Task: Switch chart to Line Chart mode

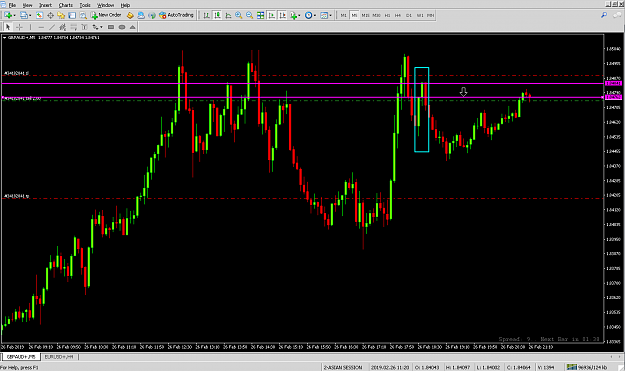Action: coord(228,15)
